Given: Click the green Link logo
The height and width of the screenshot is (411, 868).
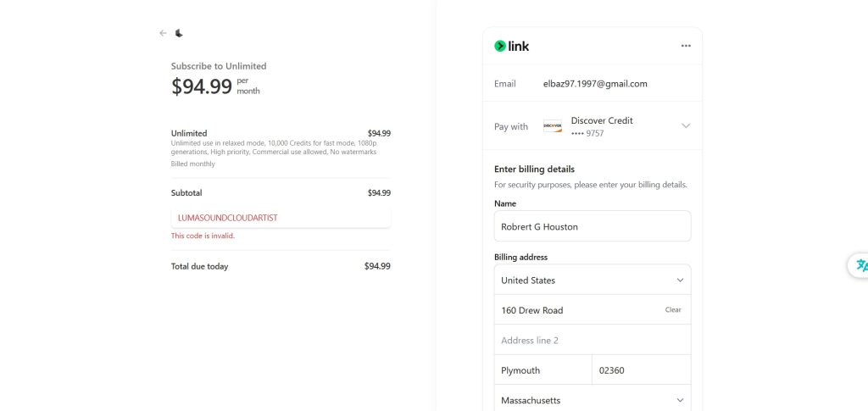Looking at the screenshot, I should [x=512, y=46].
